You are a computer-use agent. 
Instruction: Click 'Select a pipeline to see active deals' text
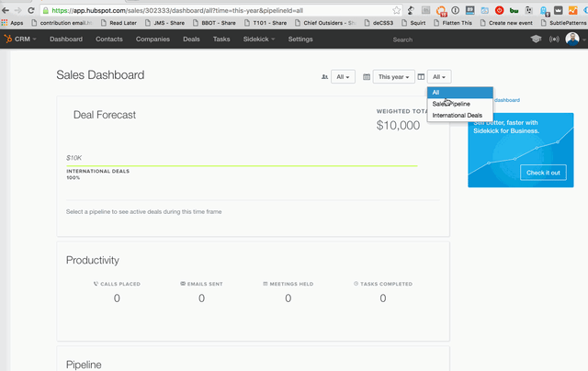(x=143, y=212)
